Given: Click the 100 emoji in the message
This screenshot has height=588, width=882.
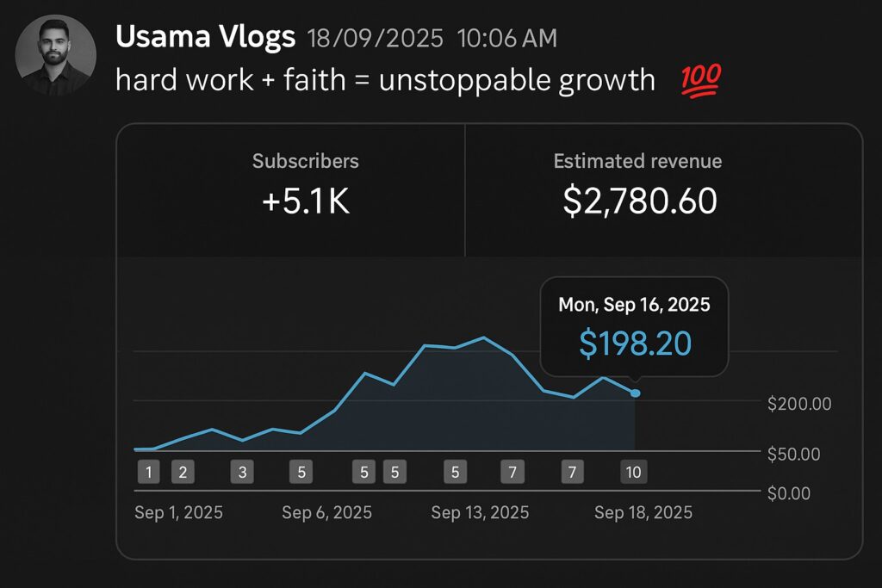Looking at the screenshot, I should point(700,81).
